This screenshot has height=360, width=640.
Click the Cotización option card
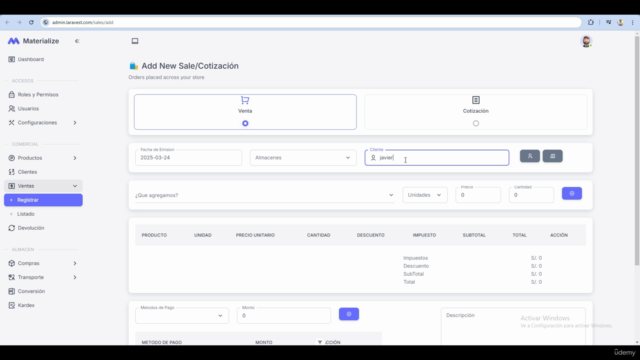coord(476,112)
